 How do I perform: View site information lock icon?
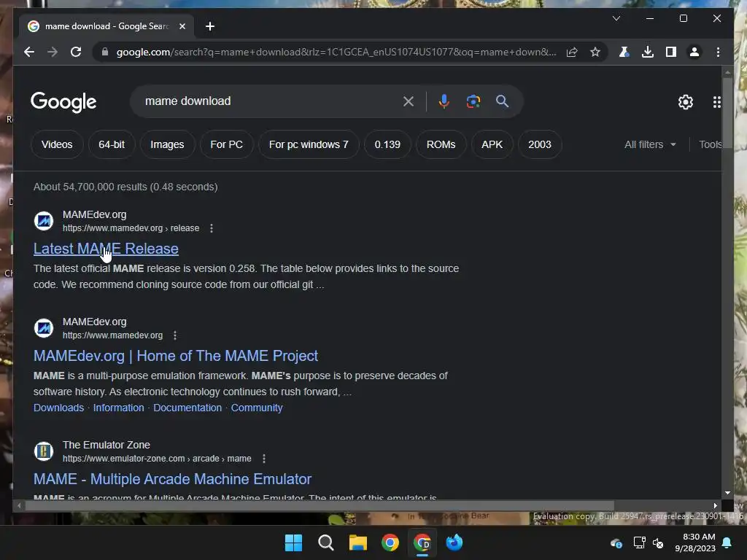coord(105,52)
